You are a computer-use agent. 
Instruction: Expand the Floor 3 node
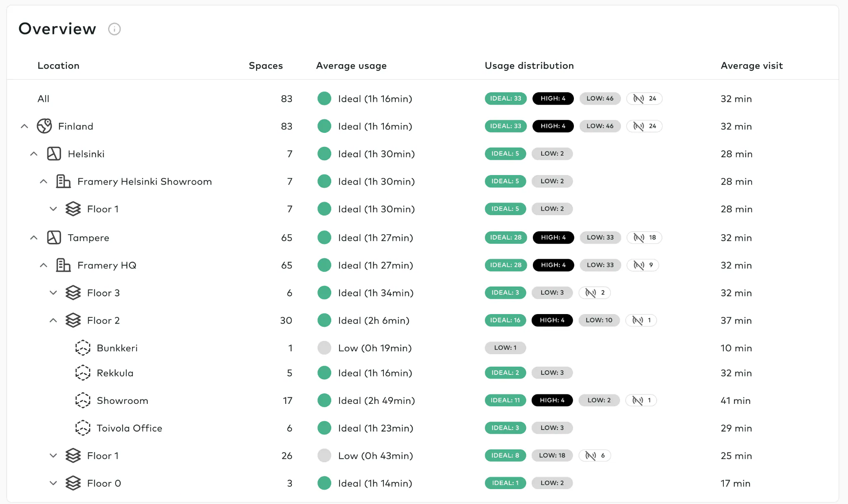pyautogui.click(x=53, y=293)
